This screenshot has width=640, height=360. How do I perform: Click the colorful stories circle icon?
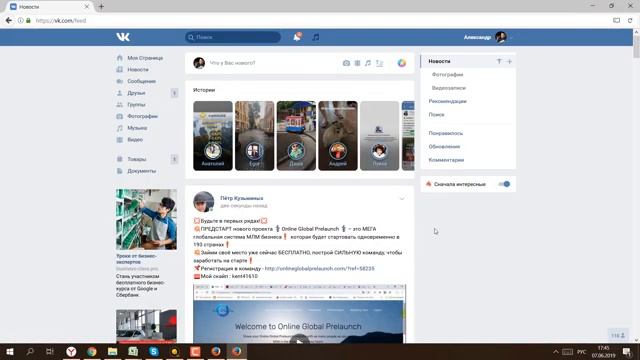click(x=402, y=63)
